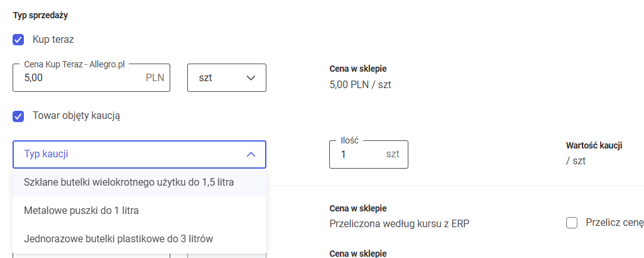The height and width of the screenshot is (258, 644).
Task: Uncheck the Kup teraz checkbox
Action: coord(18,40)
